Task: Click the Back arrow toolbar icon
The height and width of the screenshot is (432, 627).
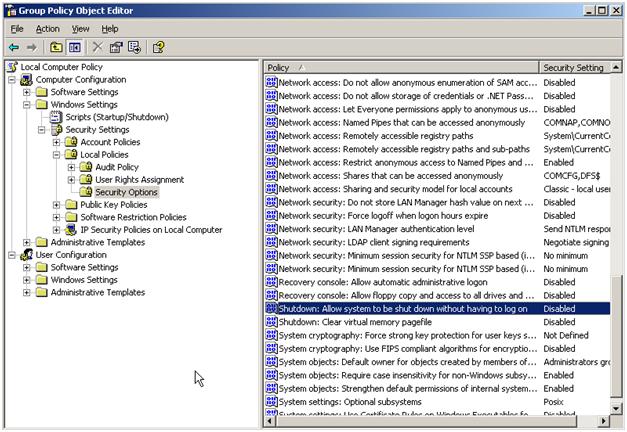Action: (14, 47)
